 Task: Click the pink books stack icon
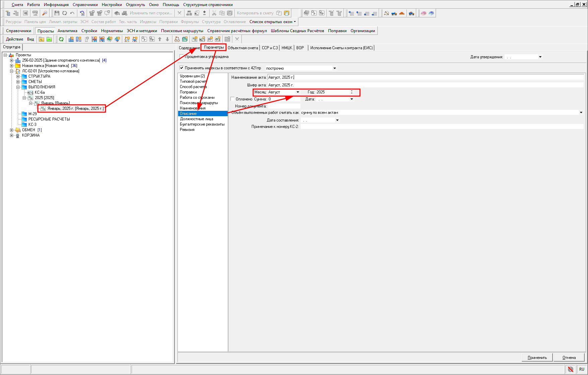click(424, 13)
